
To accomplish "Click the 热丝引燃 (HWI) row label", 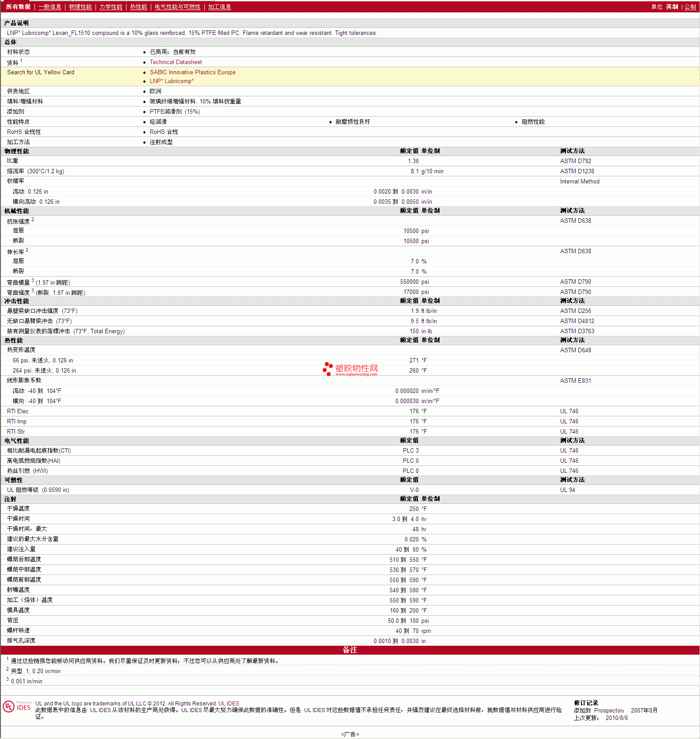I will coord(27,471).
